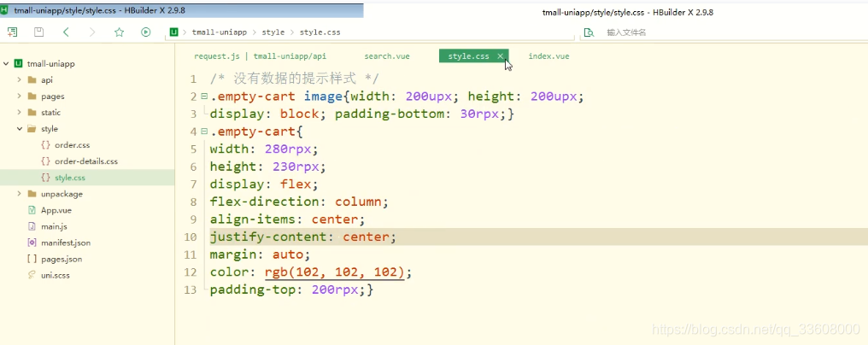868x345 pixels.
Task: Switch to the search.vue tab
Action: 387,56
